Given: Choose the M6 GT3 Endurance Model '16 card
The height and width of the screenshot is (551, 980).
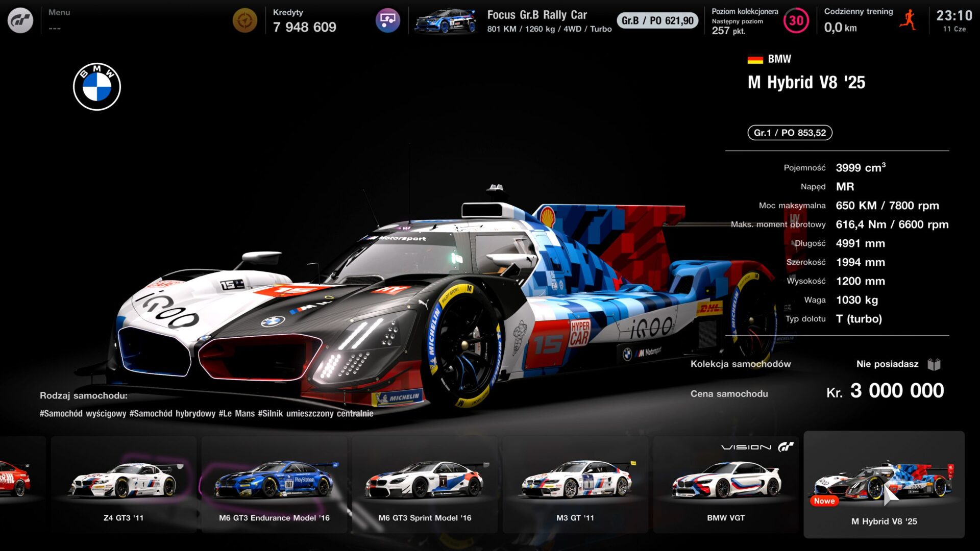Looking at the screenshot, I should pyautogui.click(x=274, y=485).
